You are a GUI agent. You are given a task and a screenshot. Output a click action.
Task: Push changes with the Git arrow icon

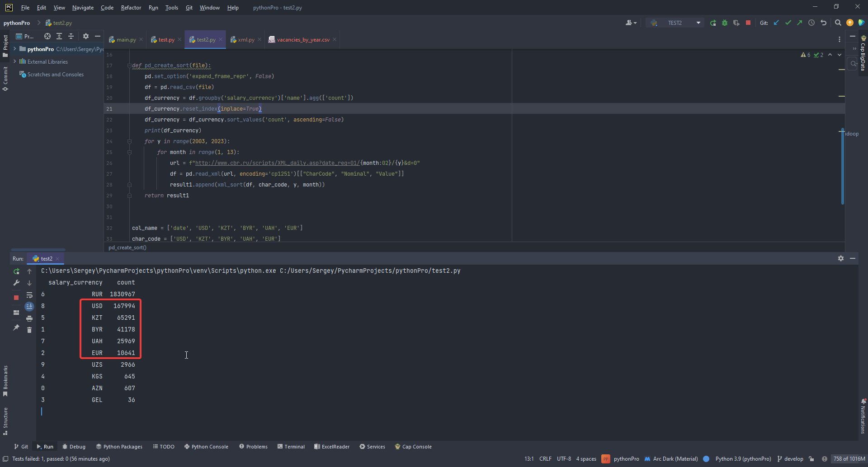click(x=800, y=23)
